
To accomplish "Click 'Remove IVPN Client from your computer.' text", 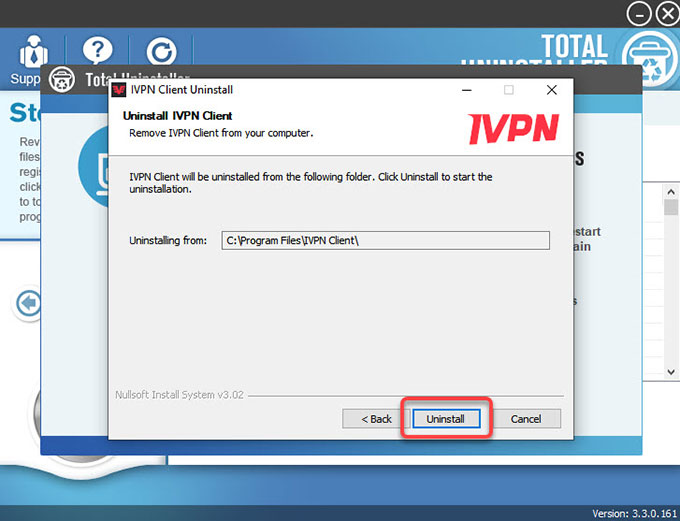I will (x=221, y=133).
